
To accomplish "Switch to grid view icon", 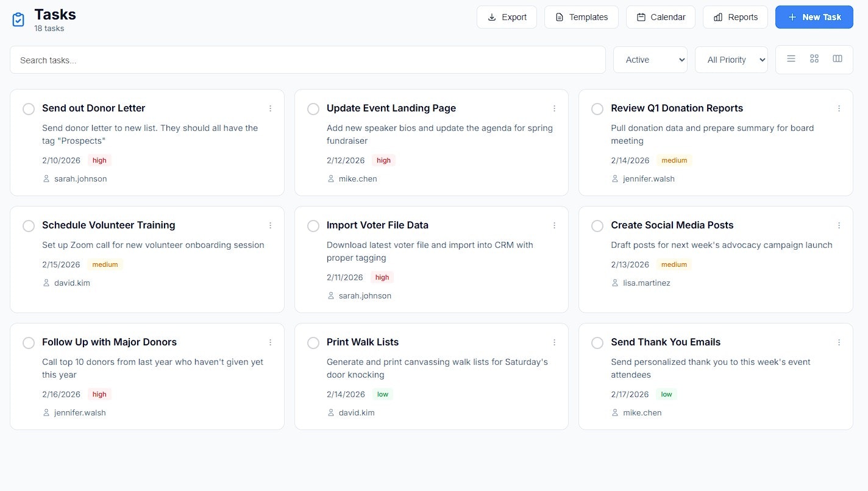I will coord(814,58).
